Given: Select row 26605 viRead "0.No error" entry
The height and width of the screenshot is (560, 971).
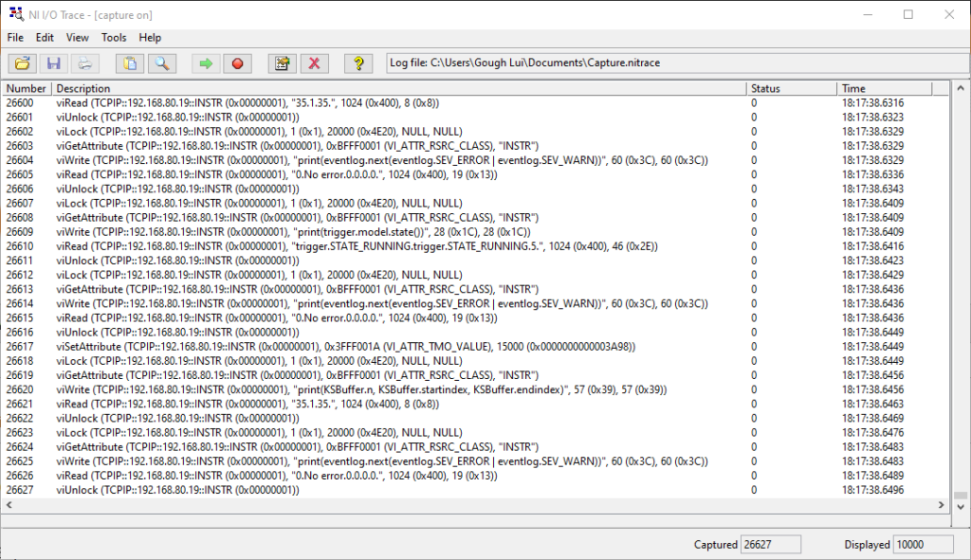Looking at the screenshot, I should [x=476, y=174].
